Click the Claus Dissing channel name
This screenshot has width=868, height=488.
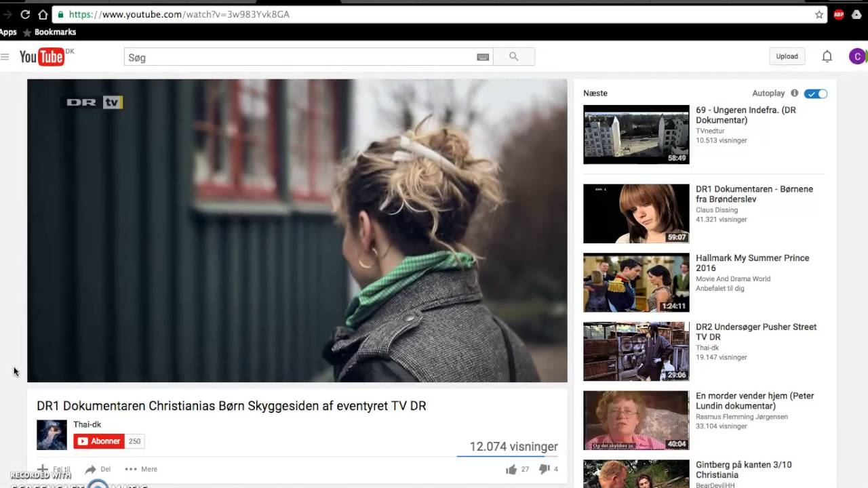pos(717,210)
